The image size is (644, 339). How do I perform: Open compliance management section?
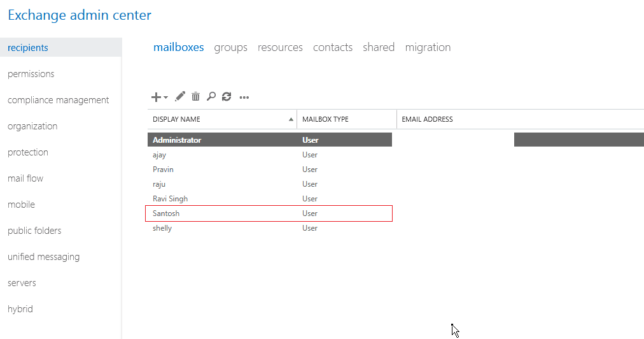(x=59, y=100)
